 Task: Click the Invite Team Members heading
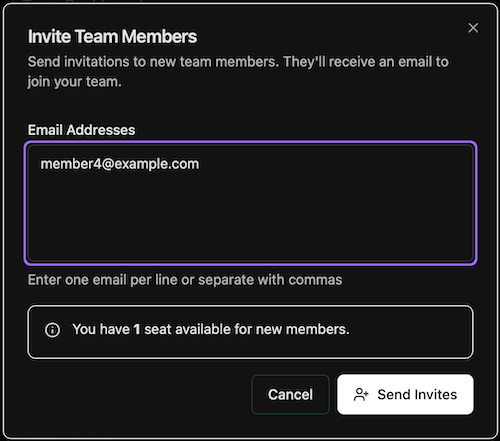click(x=112, y=36)
